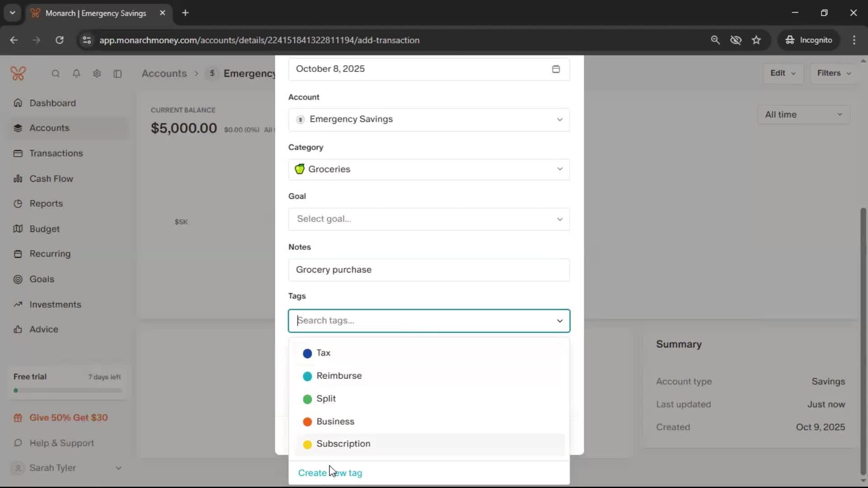Collapse sidebar with panel toggle icon
Image resolution: width=868 pixels, height=488 pixels.
click(118, 74)
